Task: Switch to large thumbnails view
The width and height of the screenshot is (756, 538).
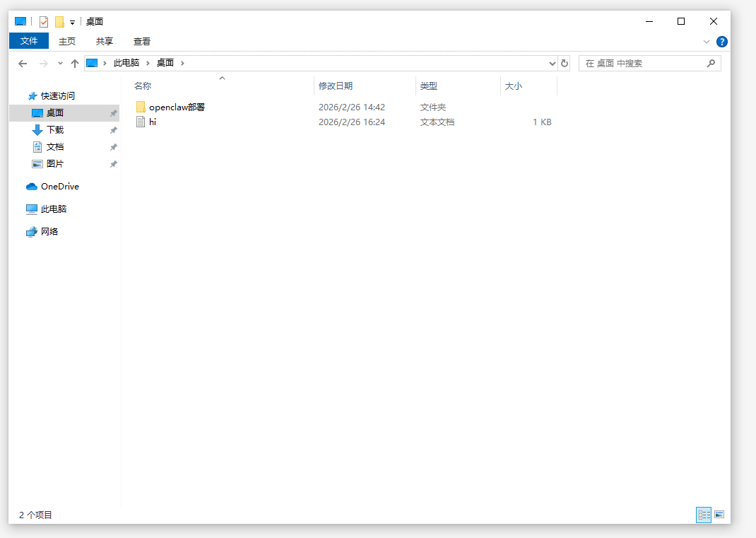Action: 719,515
